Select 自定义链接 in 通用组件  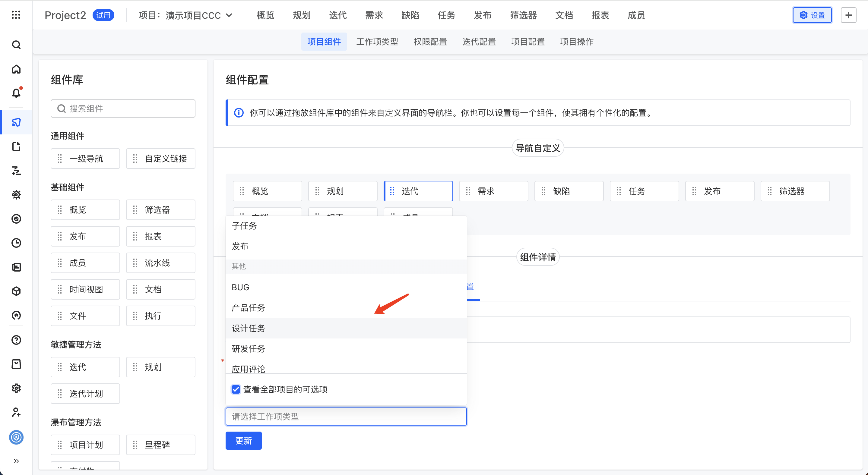point(161,159)
